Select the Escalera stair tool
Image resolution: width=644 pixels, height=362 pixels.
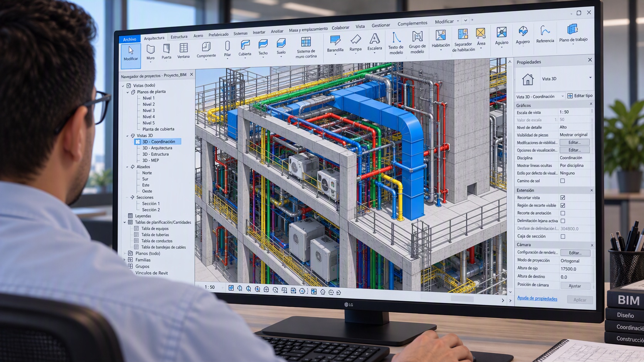374,42
